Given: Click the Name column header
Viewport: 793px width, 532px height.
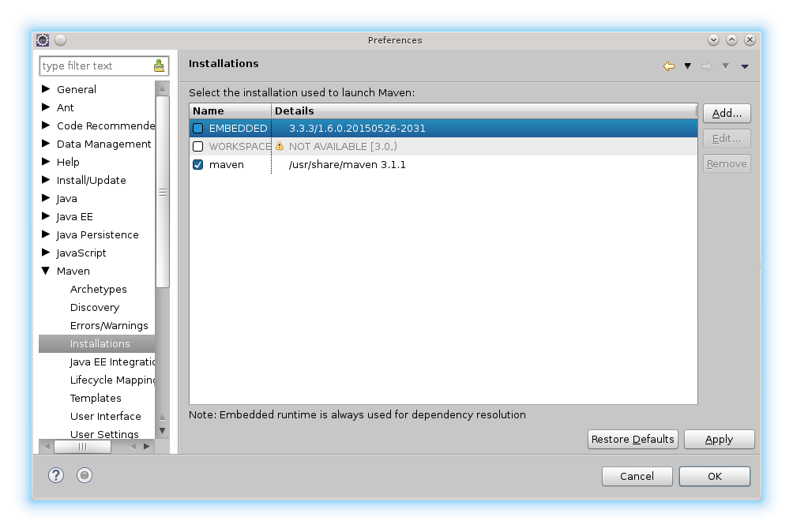Looking at the screenshot, I should (x=230, y=111).
